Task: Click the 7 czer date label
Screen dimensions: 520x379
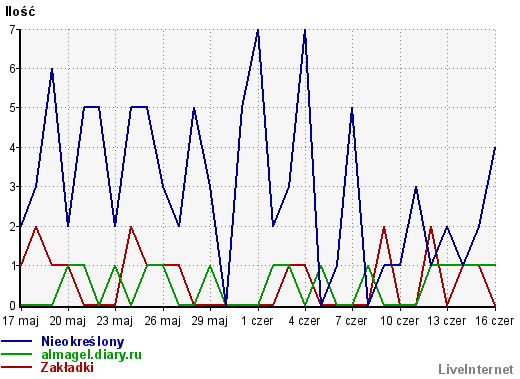Action: [x=352, y=321]
